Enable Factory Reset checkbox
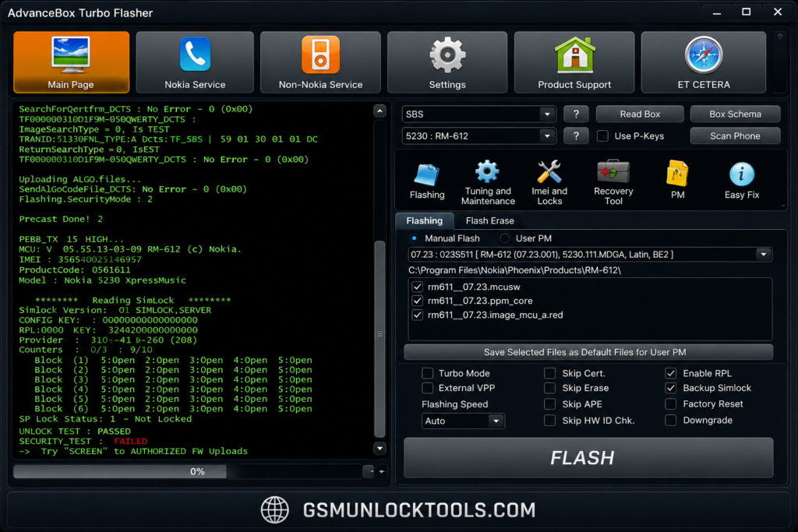This screenshot has height=532, width=798. click(671, 403)
